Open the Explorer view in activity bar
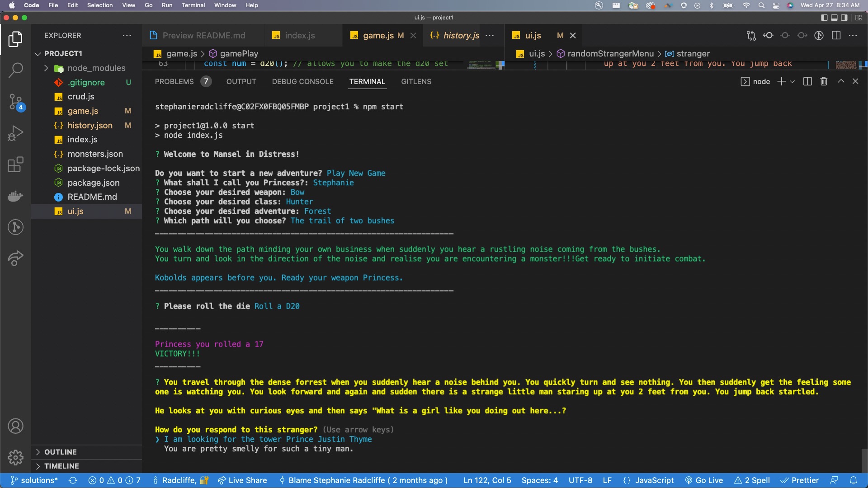868x488 pixels. pos(15,39)
